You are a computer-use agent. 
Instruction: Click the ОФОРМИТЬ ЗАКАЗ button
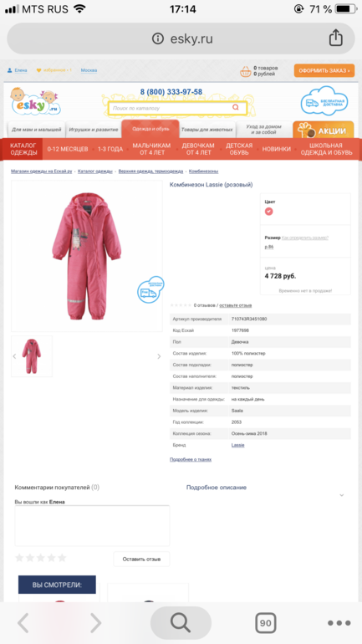(x=324, y=70)
